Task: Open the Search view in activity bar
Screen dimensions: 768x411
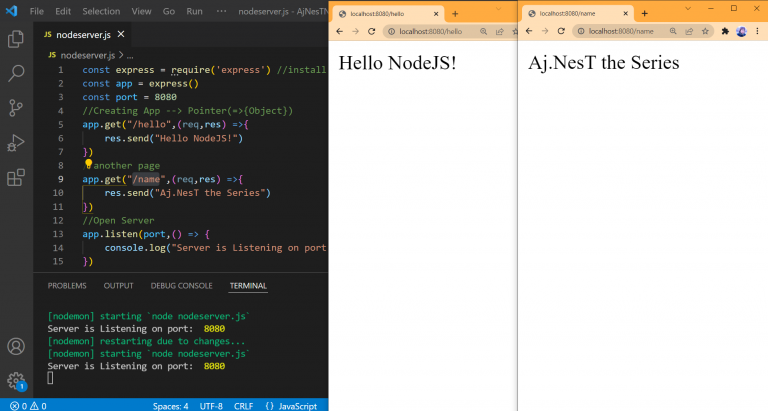Action: click(x=16, y=73)
